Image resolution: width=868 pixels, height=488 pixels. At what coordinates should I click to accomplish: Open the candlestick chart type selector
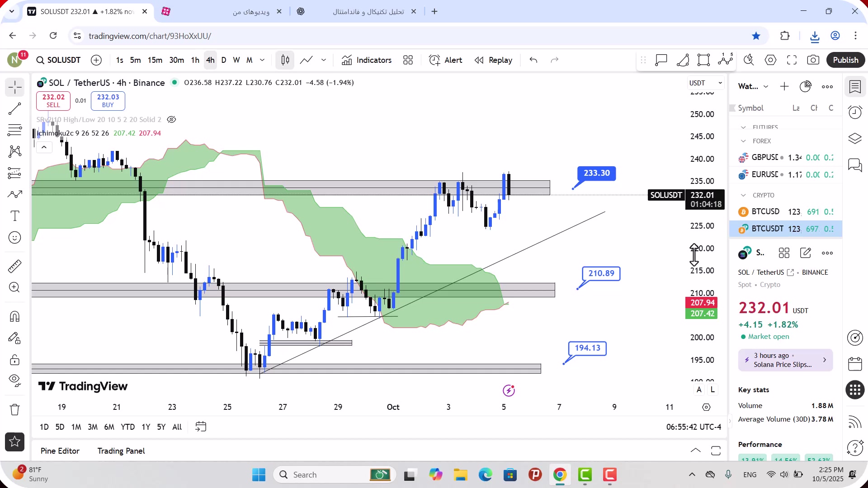point(285,60)
